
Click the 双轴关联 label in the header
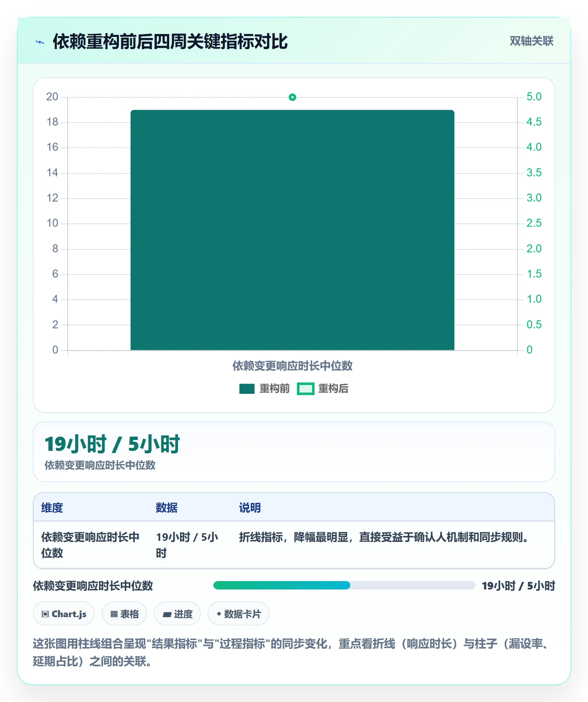pos(531,41)
